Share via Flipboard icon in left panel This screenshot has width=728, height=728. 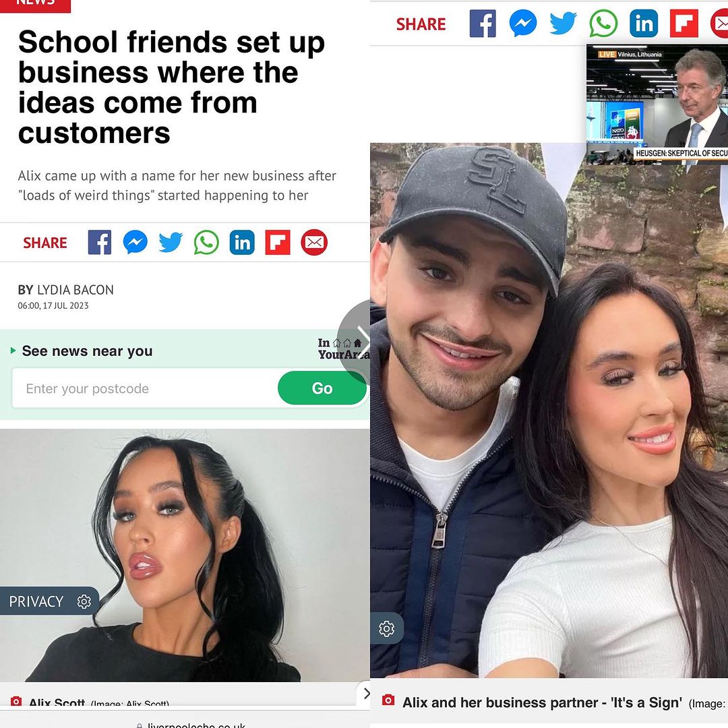click(x=278, y=243)
